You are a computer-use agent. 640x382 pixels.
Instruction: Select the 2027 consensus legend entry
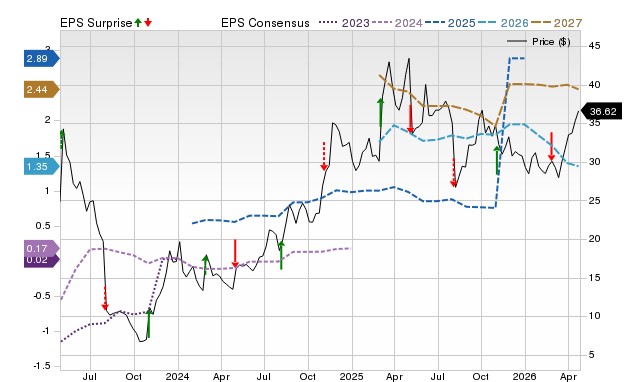(x=556, y=23)
